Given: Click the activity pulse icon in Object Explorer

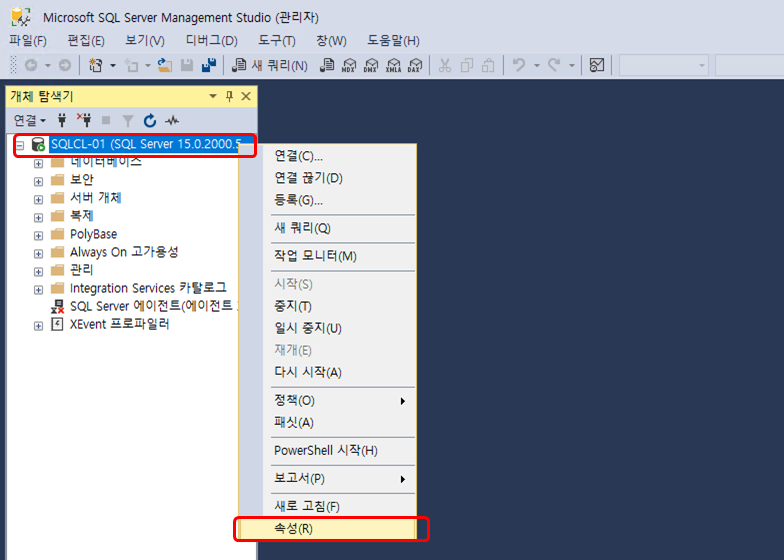Looking at the screenshot, I should pos(172,120).
